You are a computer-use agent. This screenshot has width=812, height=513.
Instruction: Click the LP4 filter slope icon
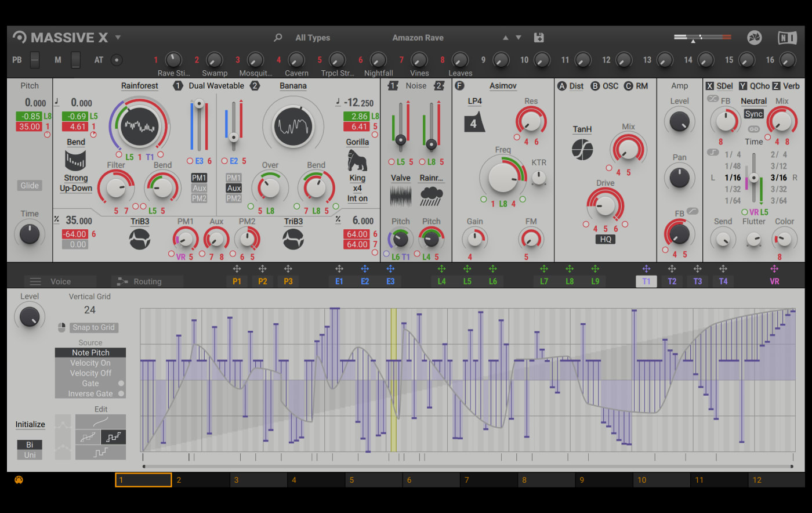point(474,122)
